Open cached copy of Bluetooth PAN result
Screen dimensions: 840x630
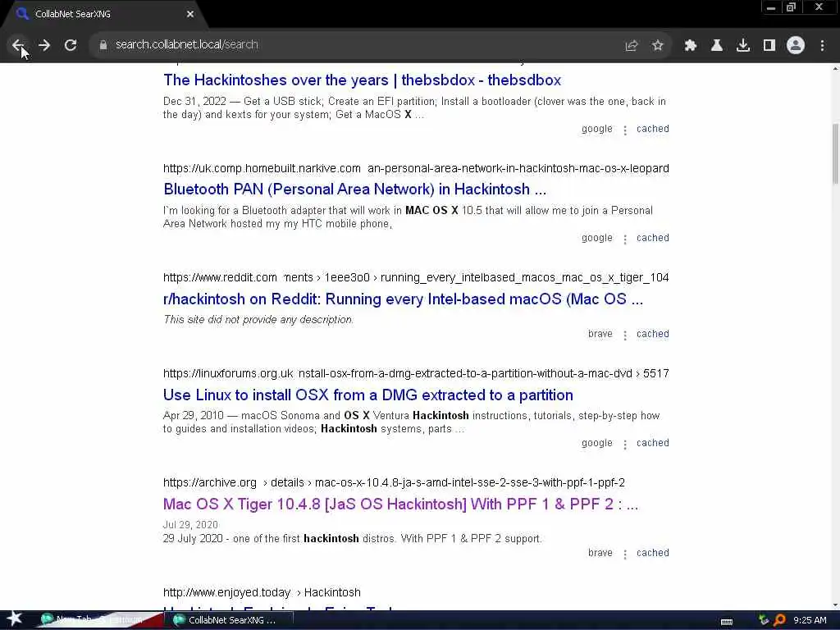(x=652, y=238)
